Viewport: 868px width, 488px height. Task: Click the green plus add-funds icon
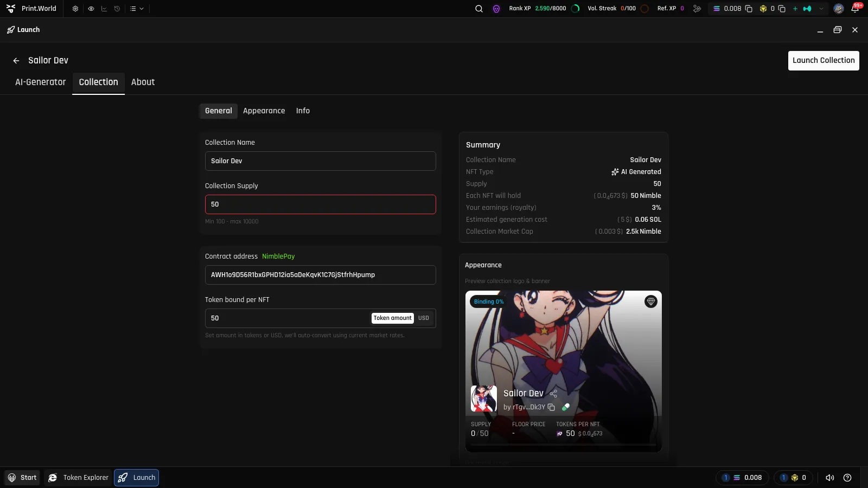click(795, 9)
